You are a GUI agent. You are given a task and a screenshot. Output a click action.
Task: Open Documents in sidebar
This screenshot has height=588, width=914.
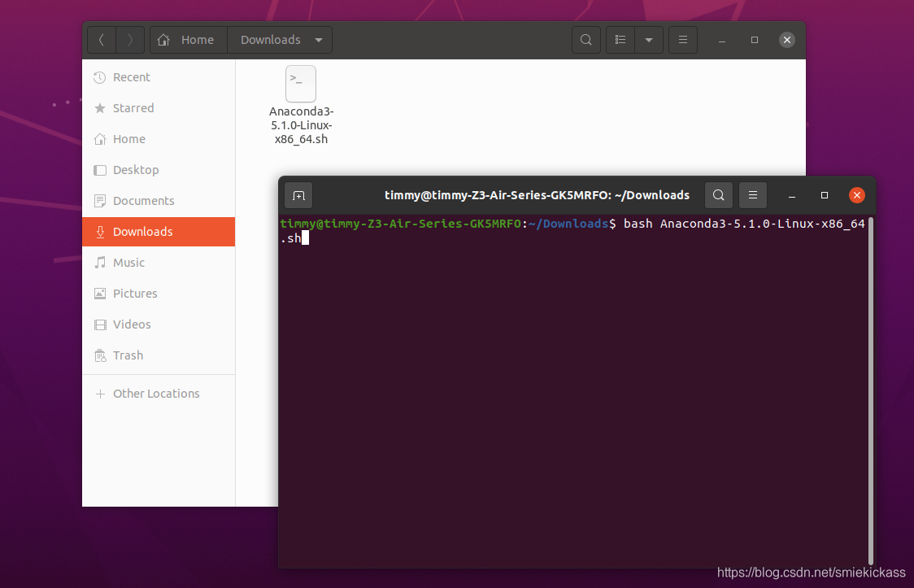159,200
